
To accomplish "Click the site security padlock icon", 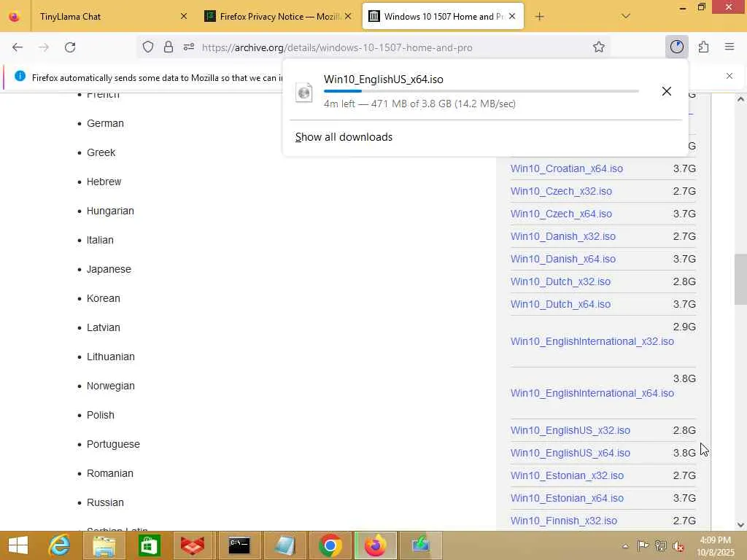I will (169, 47).
